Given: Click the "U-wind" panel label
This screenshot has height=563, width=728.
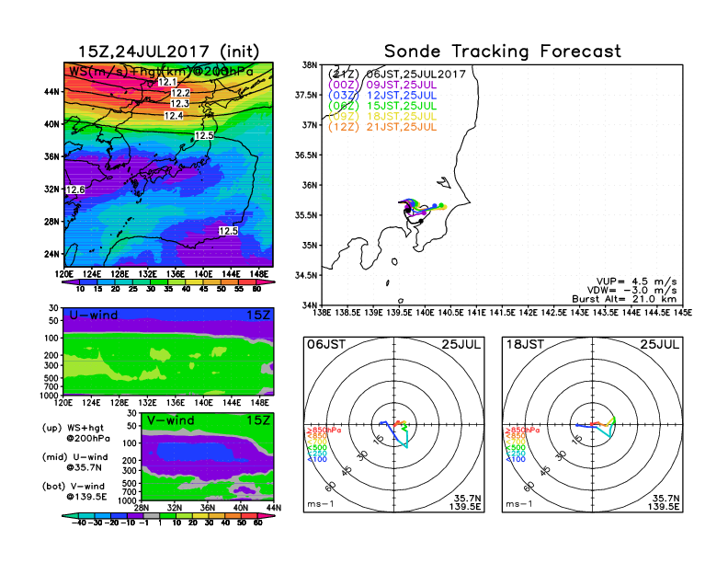Looking at the screenshot, I should pyautogui.click(x=94, y=315).
